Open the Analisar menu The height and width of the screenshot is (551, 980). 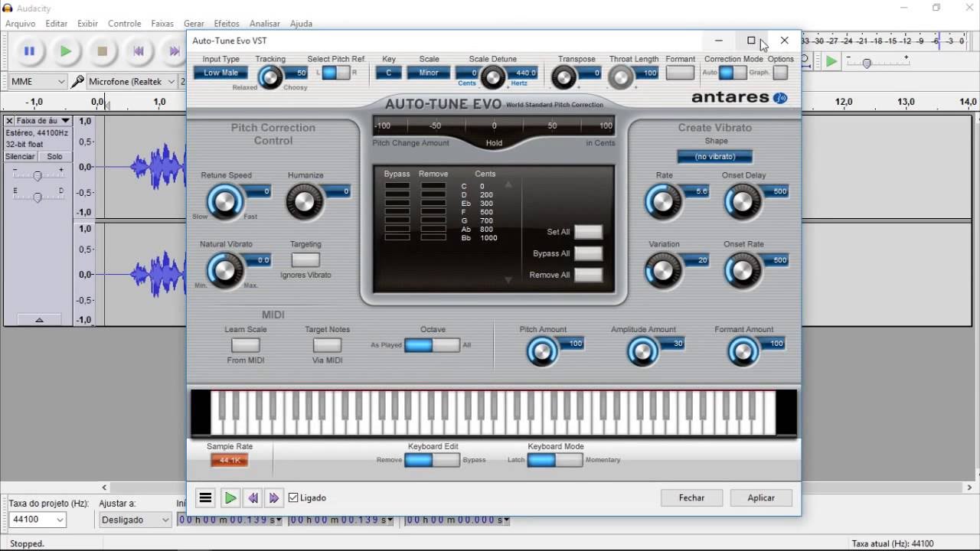tap(265, 24)
